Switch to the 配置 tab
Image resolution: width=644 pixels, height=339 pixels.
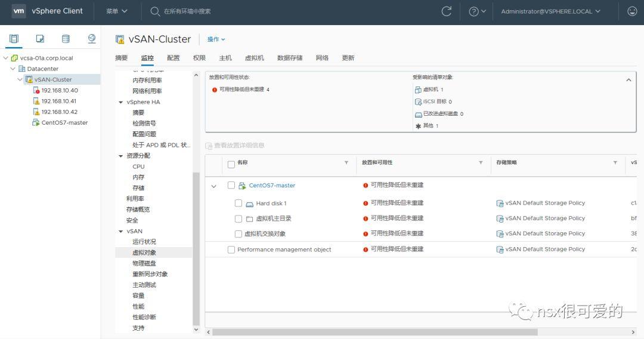pyautogui.click(x=174, y=58)
